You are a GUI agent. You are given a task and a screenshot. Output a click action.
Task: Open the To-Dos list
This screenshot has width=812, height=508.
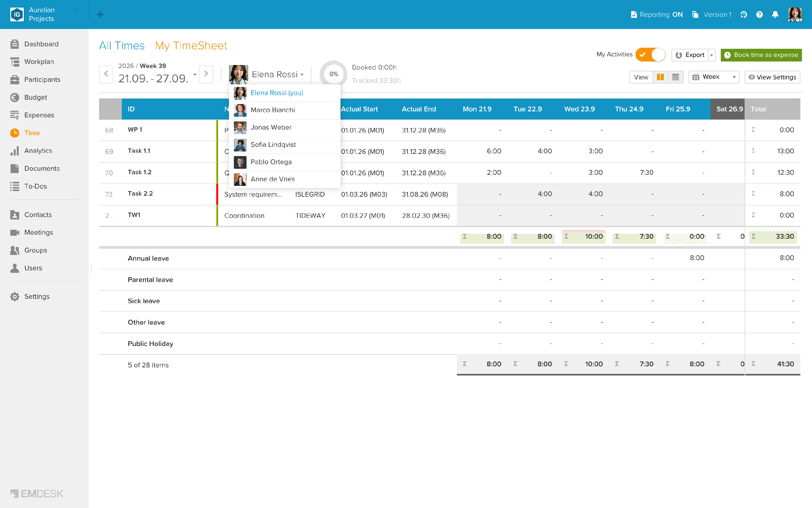click(29, 186)
